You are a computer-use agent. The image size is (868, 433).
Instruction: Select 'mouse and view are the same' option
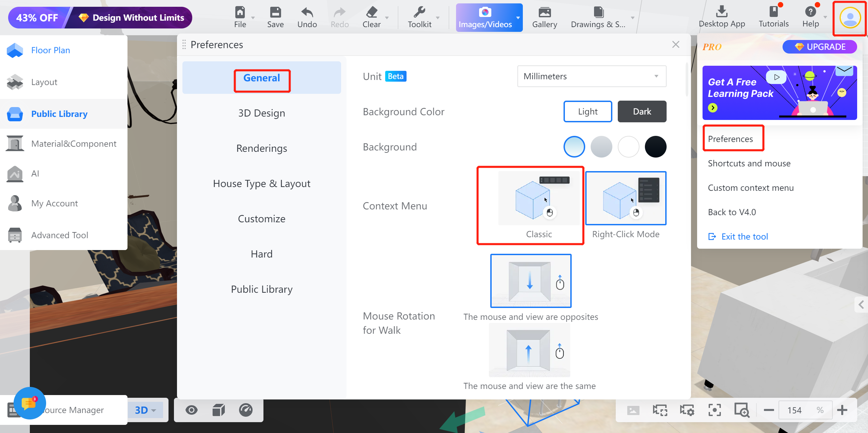(x=529, y=350)
